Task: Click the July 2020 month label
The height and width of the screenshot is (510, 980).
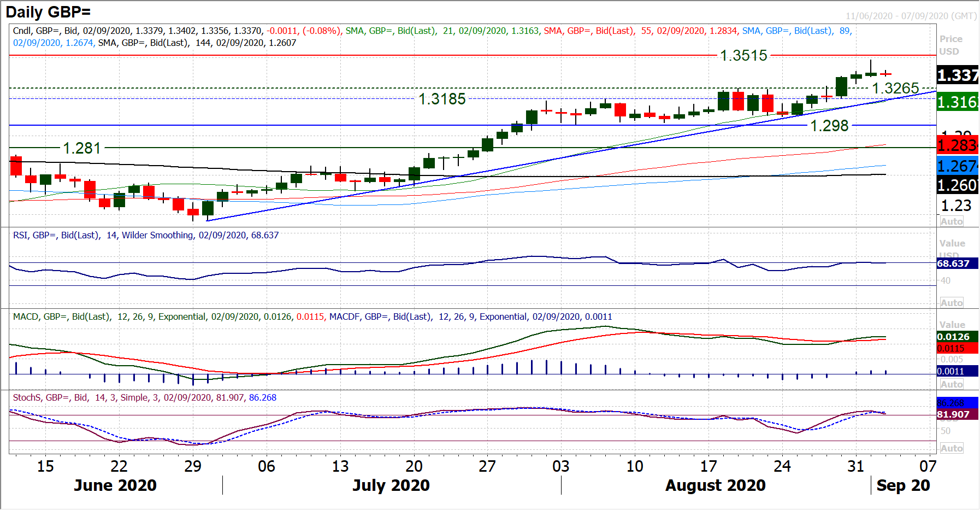Action: [x=391, y=485]
